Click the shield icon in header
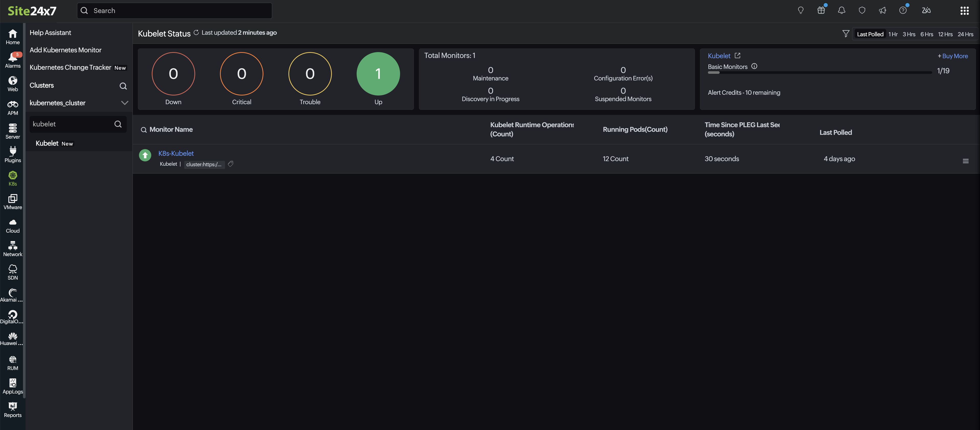This screenshot has width=980, height=430. pyautogui.click(x=862, y=10)
